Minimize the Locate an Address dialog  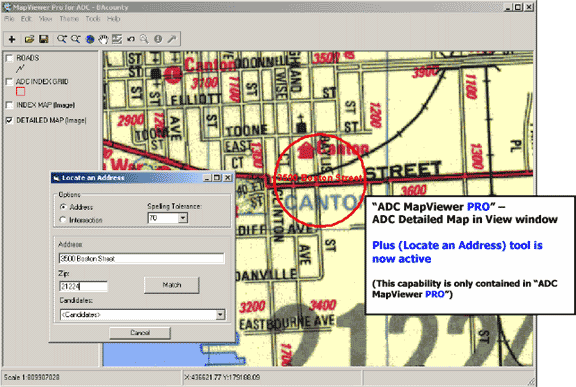[207, 178]
